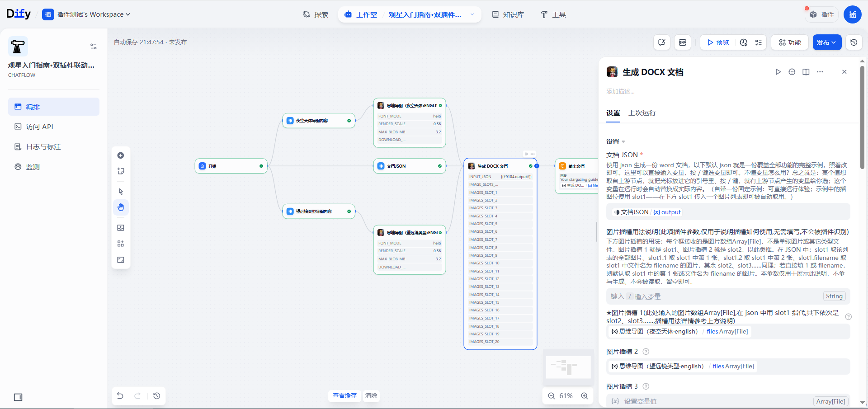Select the 设置 tab
Screen dimensions: 868x409
(x=613, y=113)
